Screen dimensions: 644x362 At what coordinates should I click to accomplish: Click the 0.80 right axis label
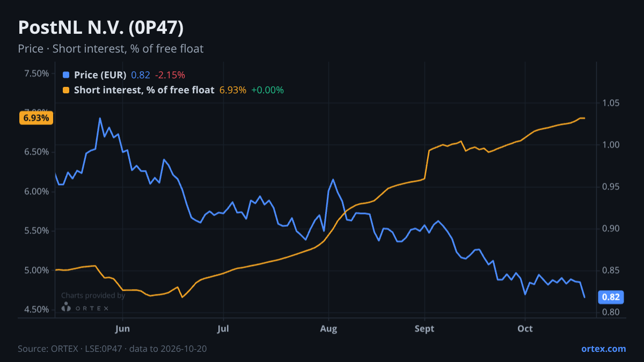click(611, 312)
